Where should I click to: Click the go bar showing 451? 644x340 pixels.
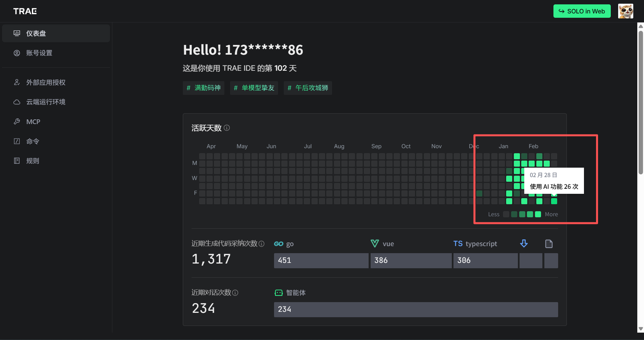click(321, 261)
